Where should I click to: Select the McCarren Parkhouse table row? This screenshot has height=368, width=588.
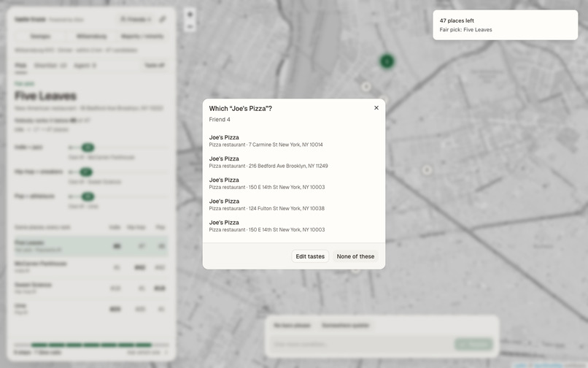pos(91,267)
